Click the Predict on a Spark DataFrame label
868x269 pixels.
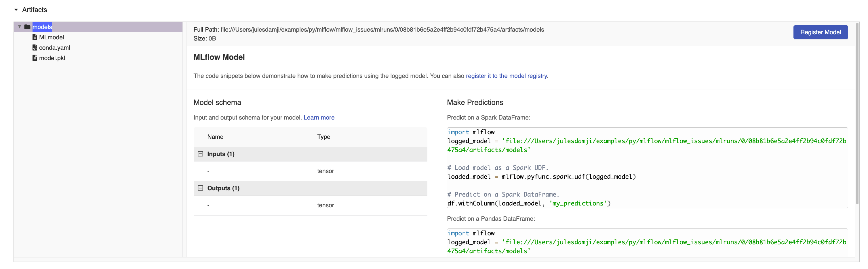pos(488,118)
